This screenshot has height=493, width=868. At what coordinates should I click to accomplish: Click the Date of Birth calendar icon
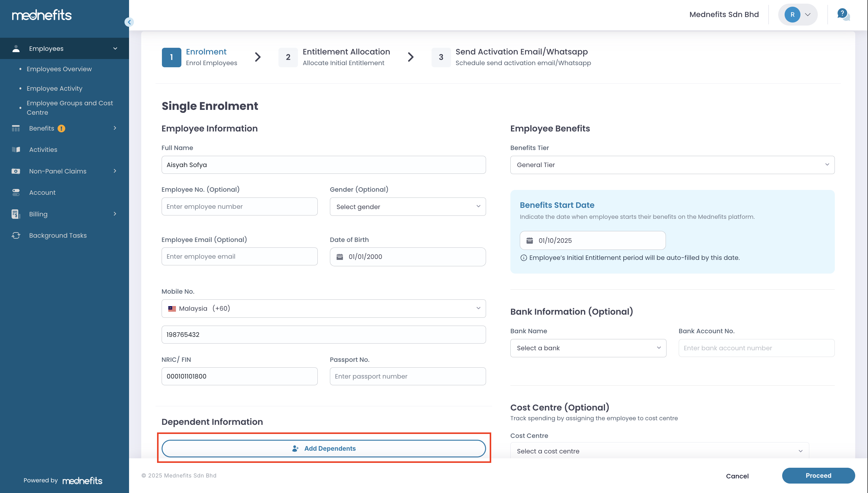tap(340, 257)
